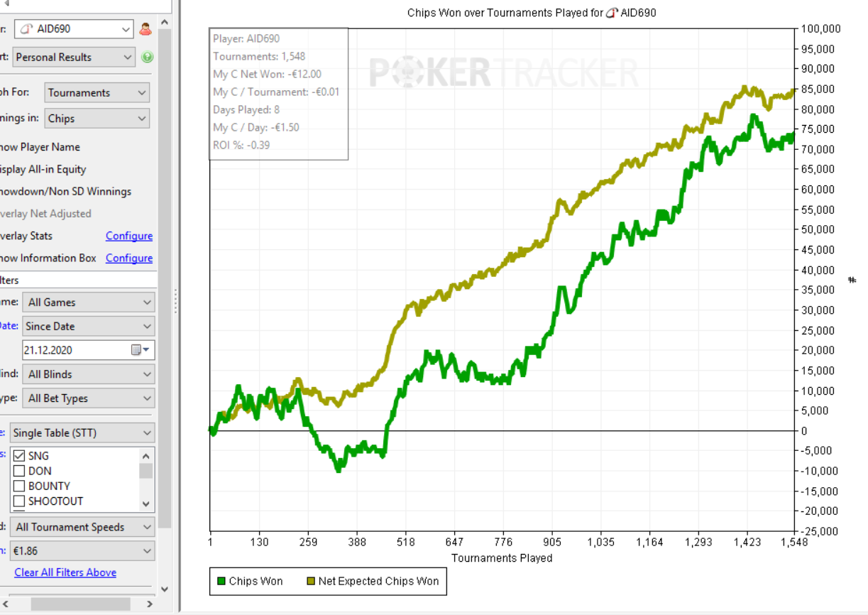Viewport: 868px width, 615px height.
Task: Click the red player profile icon
Action: tap(145, 29)
